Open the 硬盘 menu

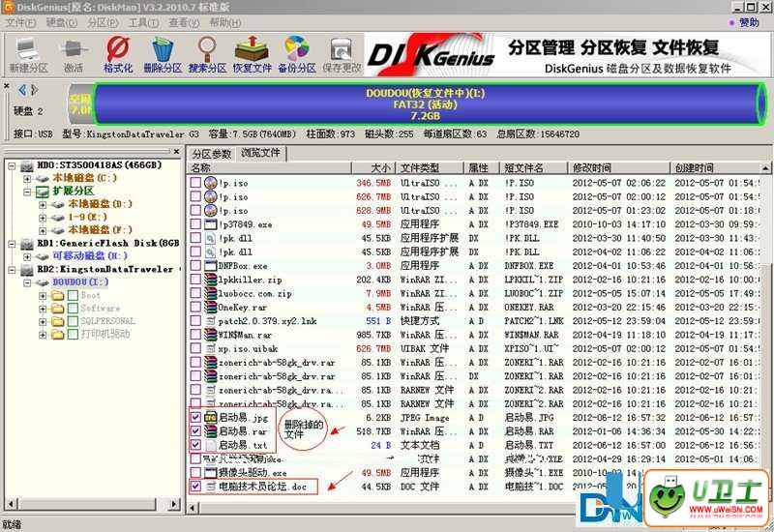coord(61,22)
